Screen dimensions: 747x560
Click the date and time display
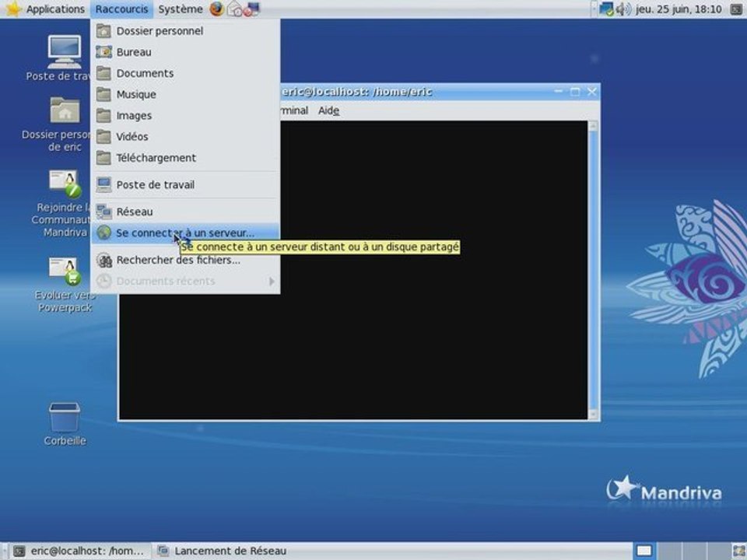(679, 9)
